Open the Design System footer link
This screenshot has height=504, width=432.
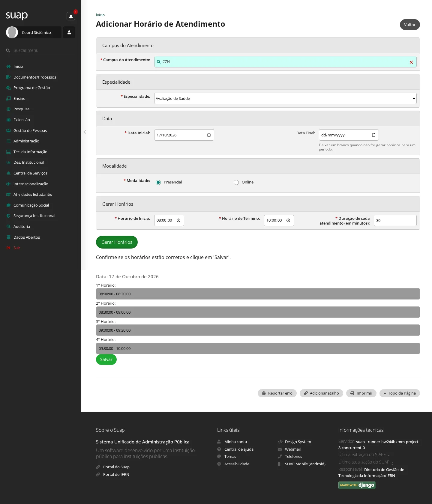click(298, 442)
